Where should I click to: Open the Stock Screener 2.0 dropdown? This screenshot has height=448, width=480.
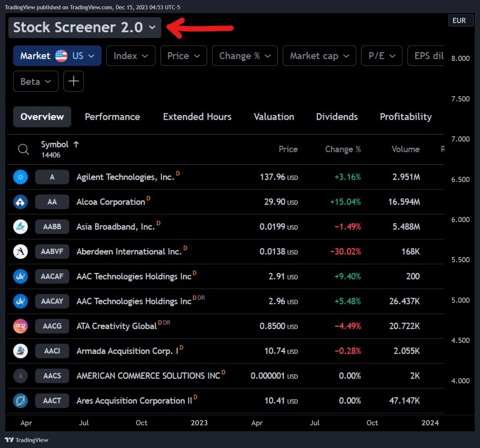pos(85,27)
